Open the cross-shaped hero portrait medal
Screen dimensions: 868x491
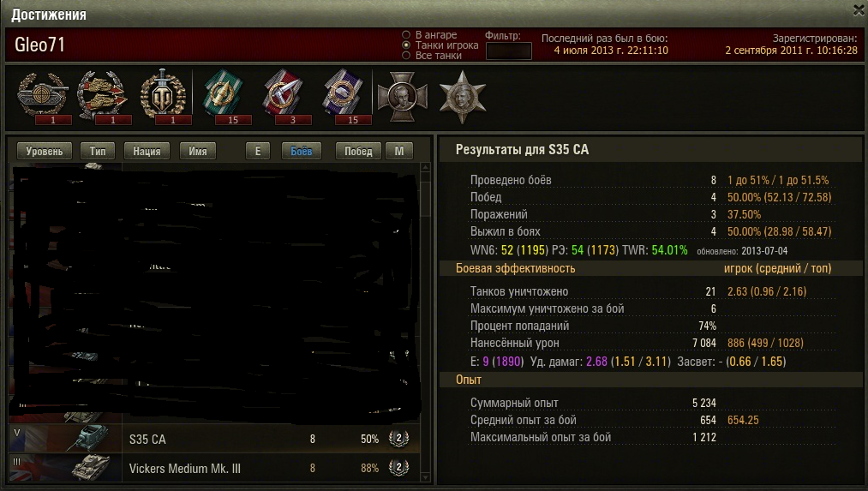tap(403, 96)
